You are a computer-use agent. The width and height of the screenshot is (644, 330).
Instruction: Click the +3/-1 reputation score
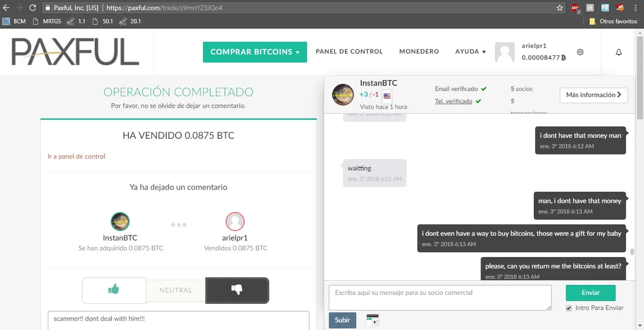[x=369, y=95]
